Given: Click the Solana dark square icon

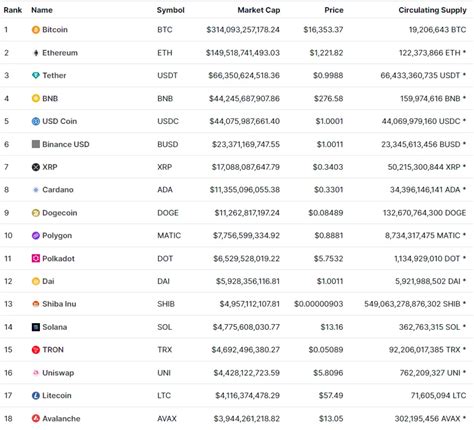Looking at the screenshot, I should click(x=36, y=327).
